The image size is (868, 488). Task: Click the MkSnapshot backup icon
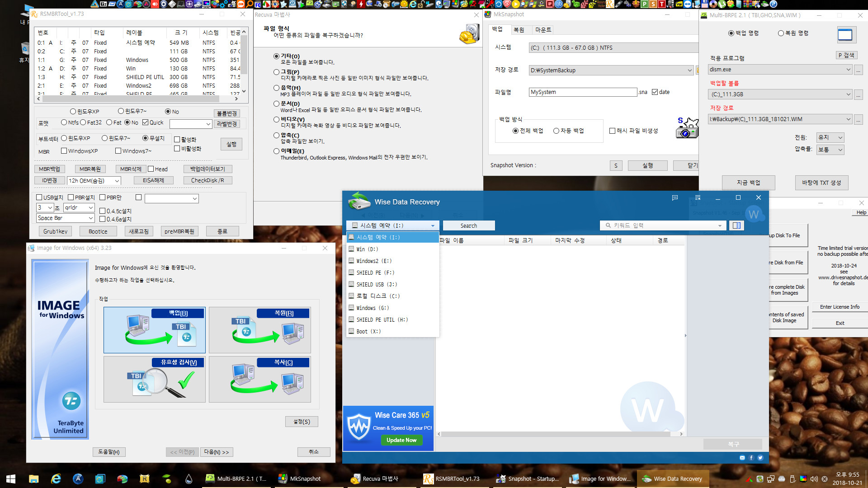point(686,129)
